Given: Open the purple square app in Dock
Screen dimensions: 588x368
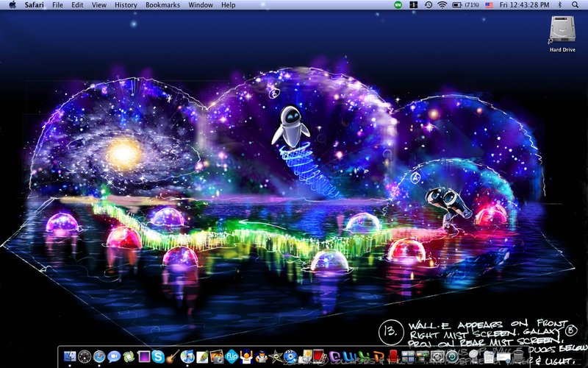Looking at the screenshot, I should [144, 356].
